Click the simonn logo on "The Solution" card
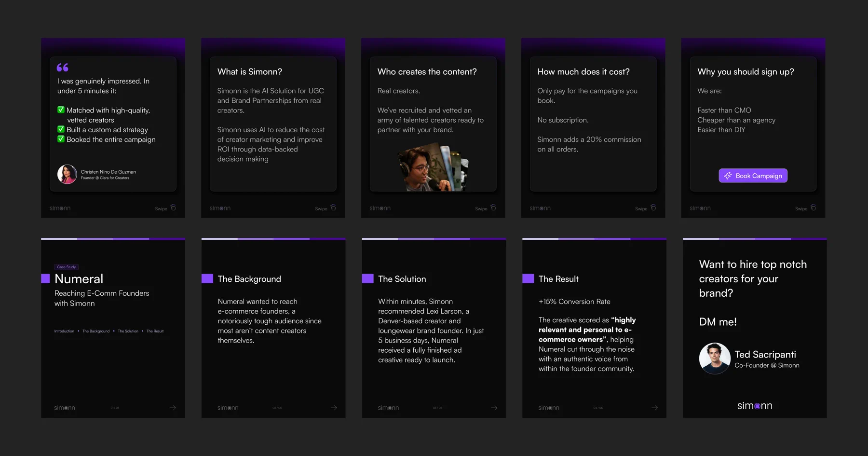This screenshot has height=456, width=868. pos(389,408)
